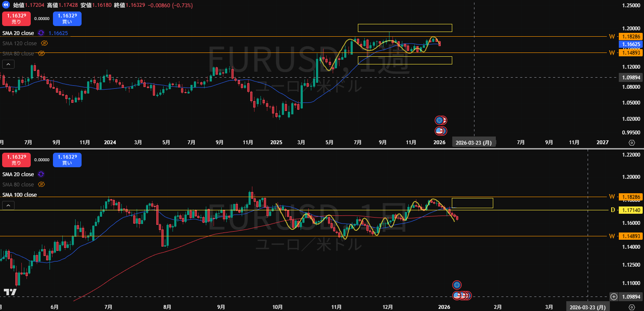This screenshot has height=311, width=644.
Task: Open the daily chart time-axis settings hexagon icon
Action: [632, 307]
